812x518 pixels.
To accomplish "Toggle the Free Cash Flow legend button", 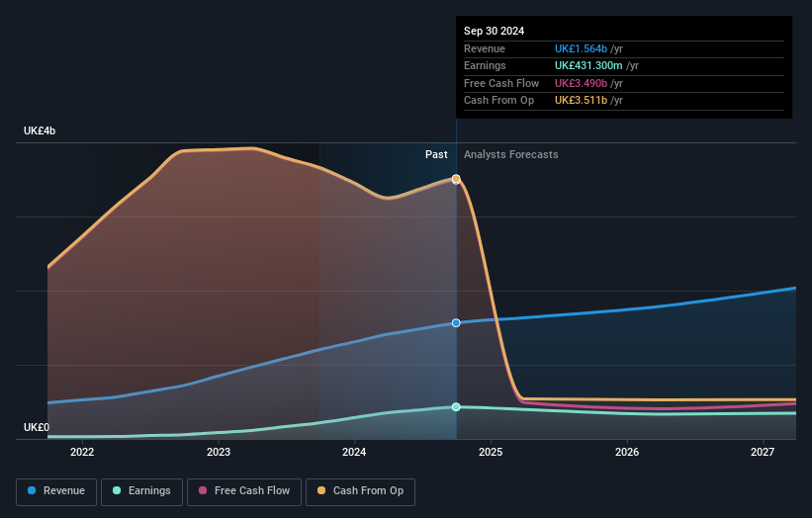I will click(244, 491).
